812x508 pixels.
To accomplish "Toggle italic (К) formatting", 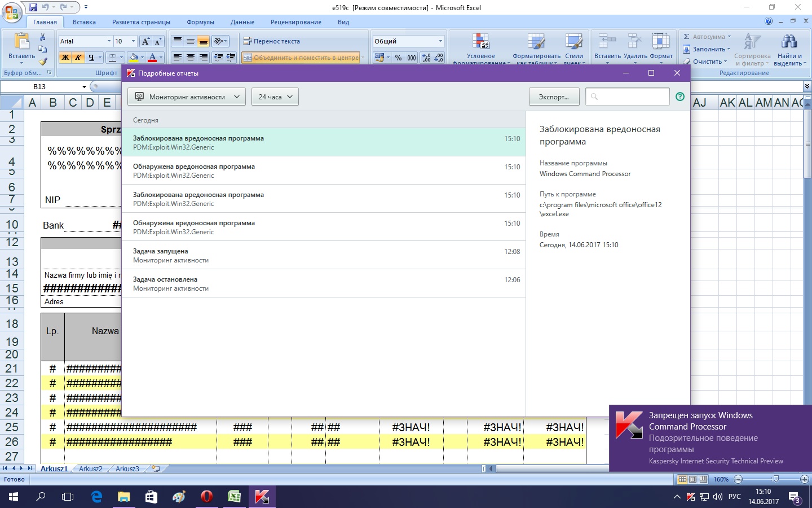I will [78, 58].
